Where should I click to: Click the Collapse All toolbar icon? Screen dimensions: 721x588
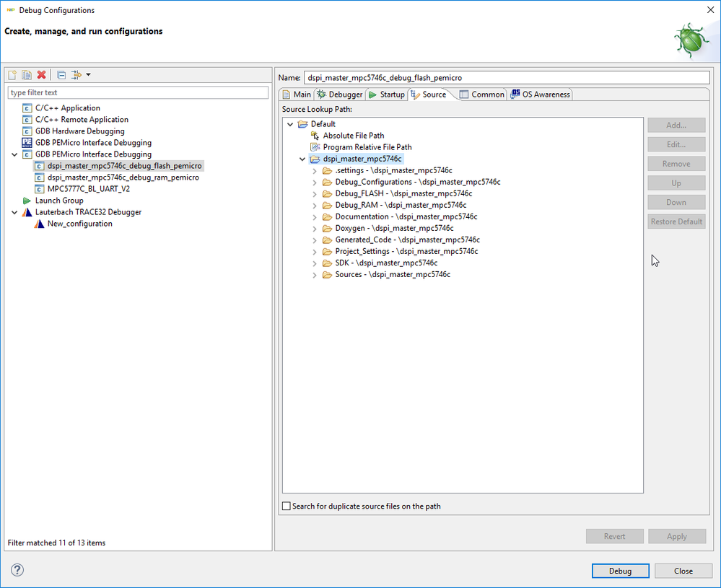click(x=61, y=75)
